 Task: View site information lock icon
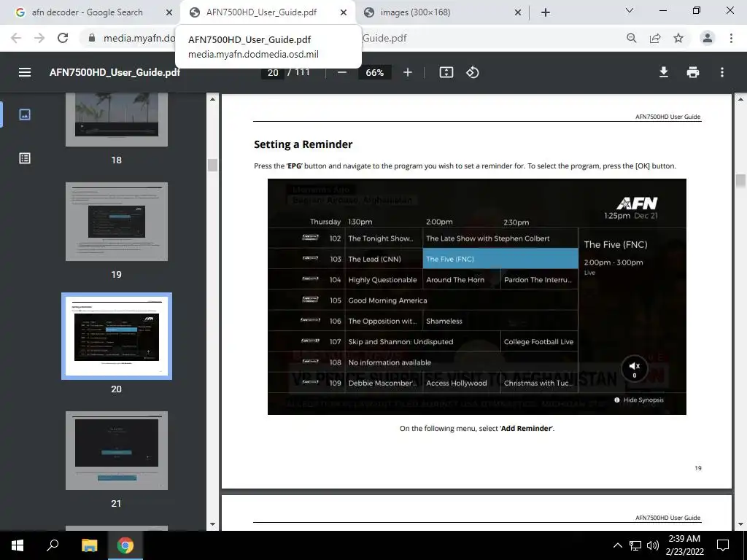(x=92, y=38)
